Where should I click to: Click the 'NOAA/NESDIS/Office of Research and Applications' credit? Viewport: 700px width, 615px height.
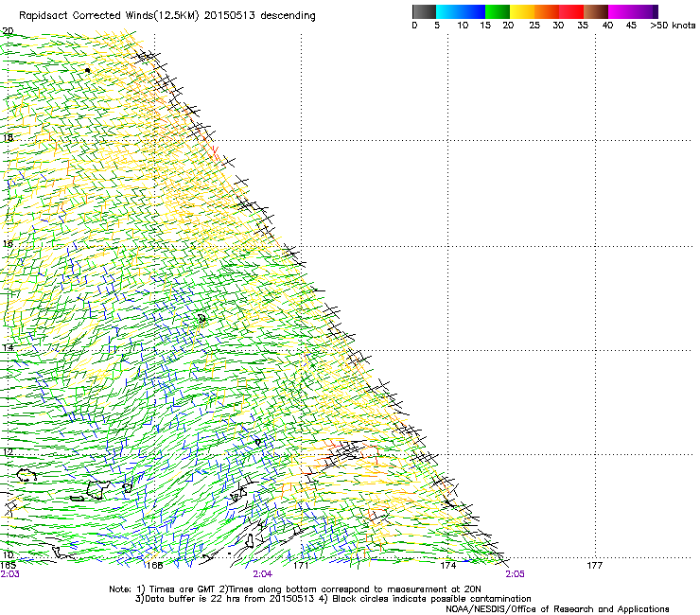[557, 609]
